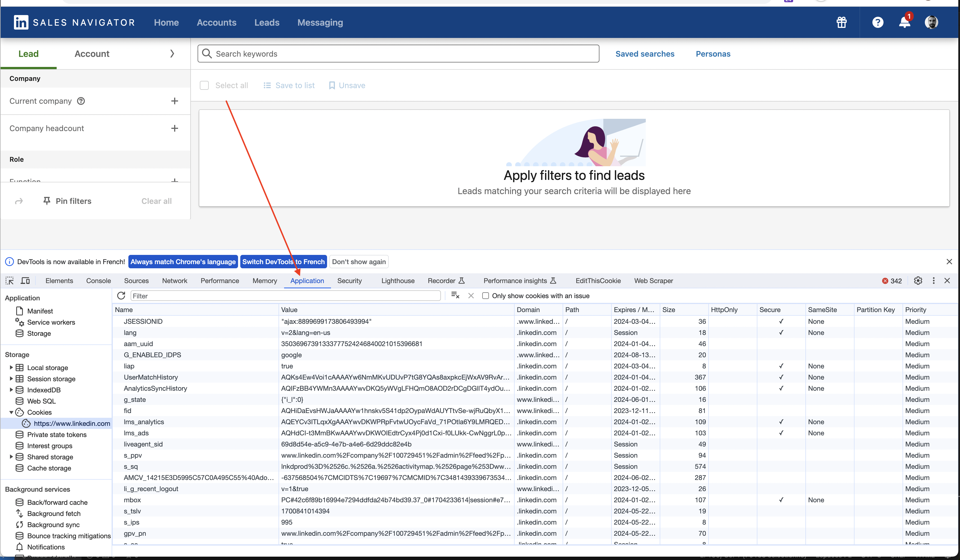Activate the DevTools inspect element tool
This screenshot has height=560, width=960.
(9, 281)
